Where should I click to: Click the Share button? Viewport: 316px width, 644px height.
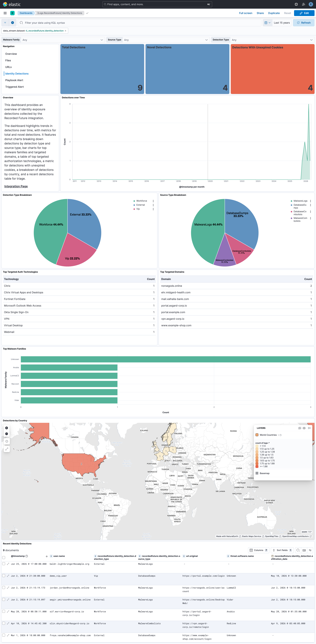(x=260, y=13)
